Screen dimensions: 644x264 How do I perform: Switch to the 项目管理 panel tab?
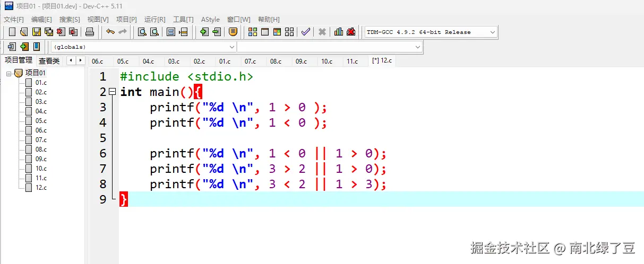point(19,60)
